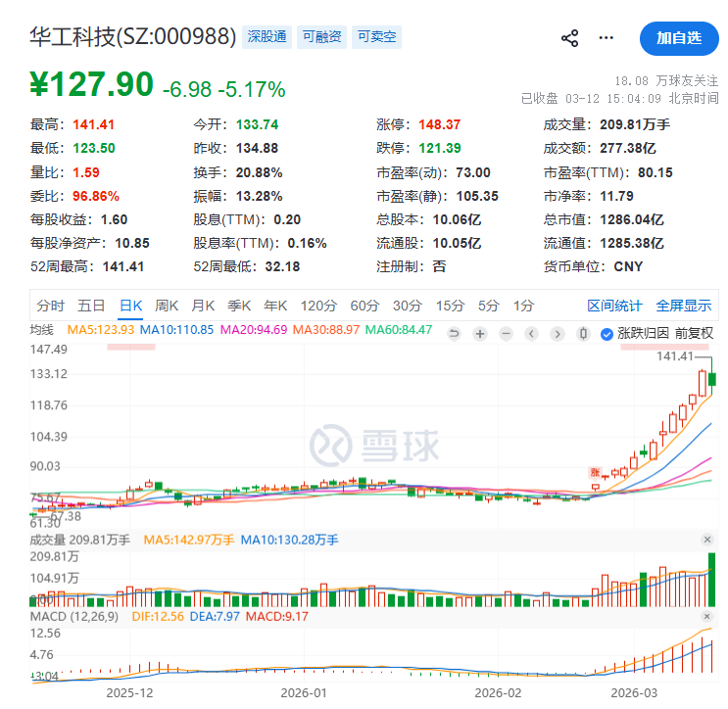
Task: Click the MA5:123.93 moving average label
Action: [100, 330]
